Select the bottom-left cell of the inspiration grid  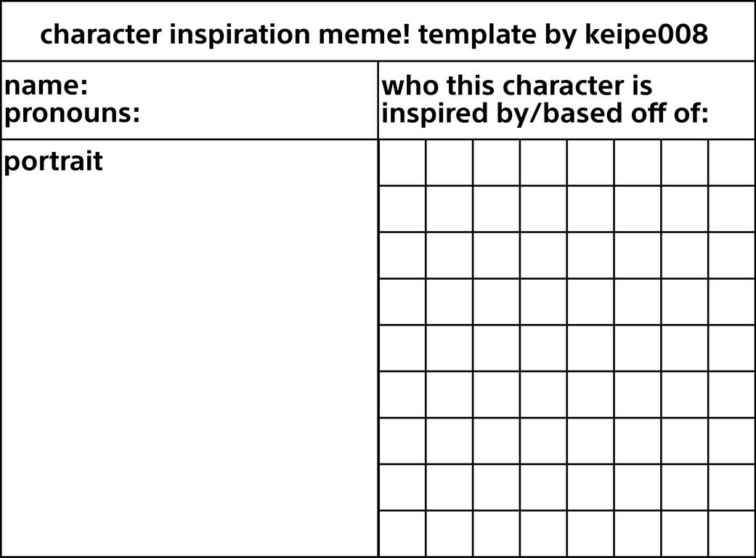click(402, 534)
